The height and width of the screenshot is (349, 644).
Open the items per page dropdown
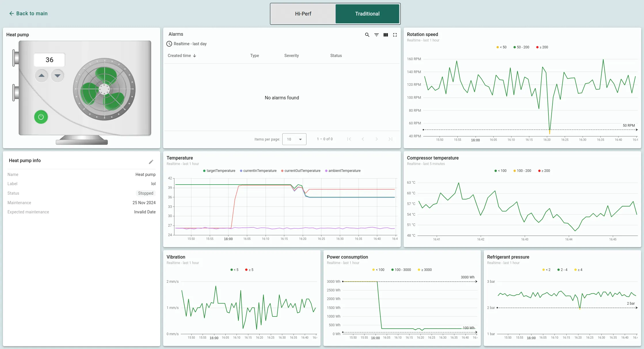(x=294, y=139)
